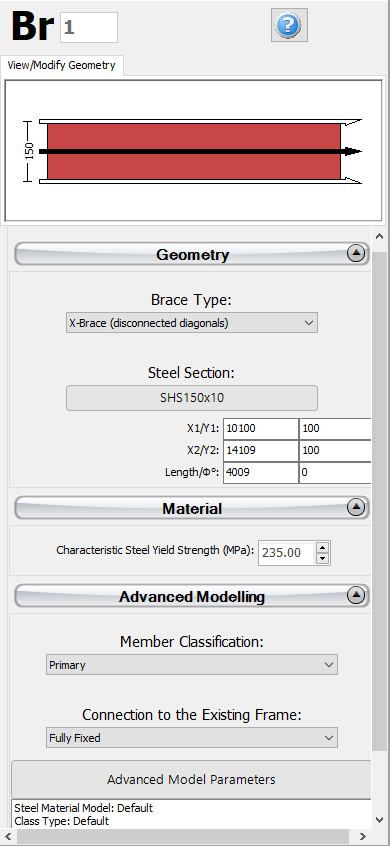This screenshot has width=390, height=846.
Task: Click the SHS150x10 steel section button
Action: coord(192,398)
